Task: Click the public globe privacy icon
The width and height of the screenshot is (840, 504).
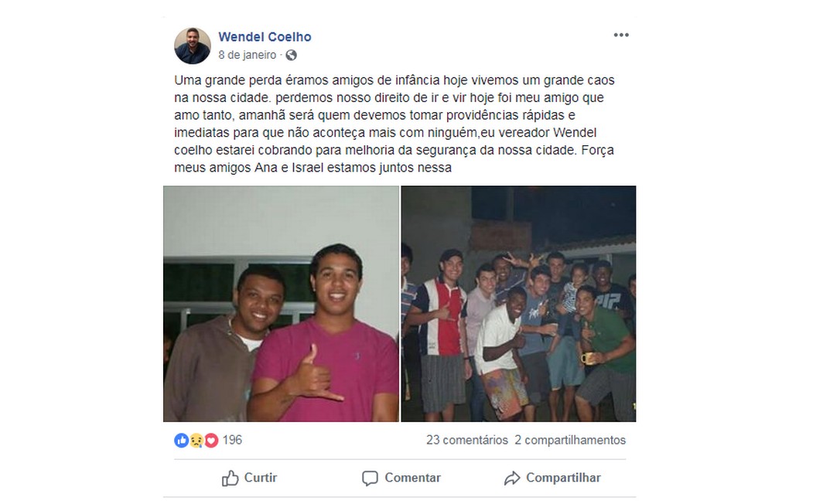Action: pyautogui.click(x=291, y=55)
